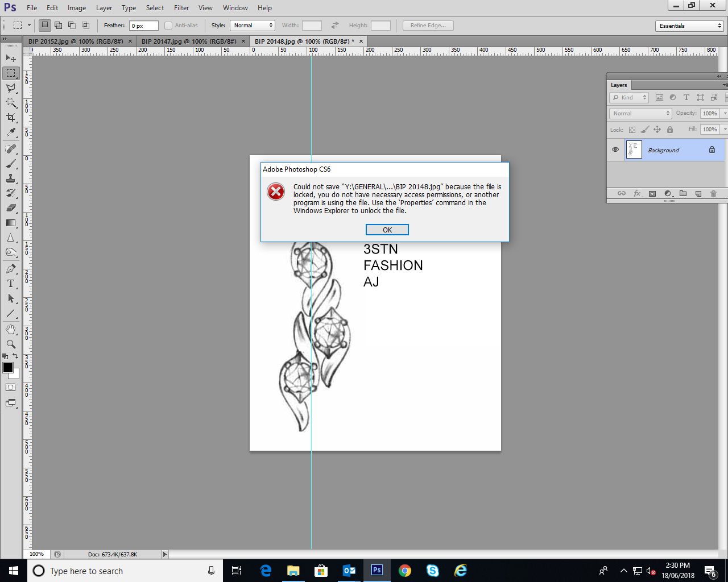Open the Layers panel flyout menu
Viewport: 728px width, 582px height.
(x=725, y=85)
